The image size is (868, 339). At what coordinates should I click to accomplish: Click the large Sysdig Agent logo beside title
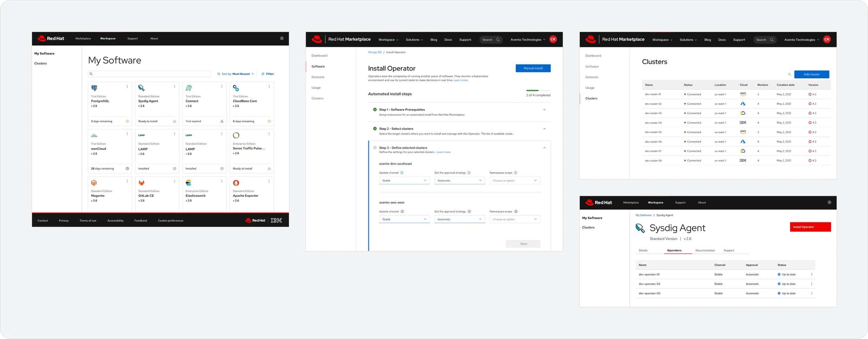pyautogui.click(x=640, y=228)
